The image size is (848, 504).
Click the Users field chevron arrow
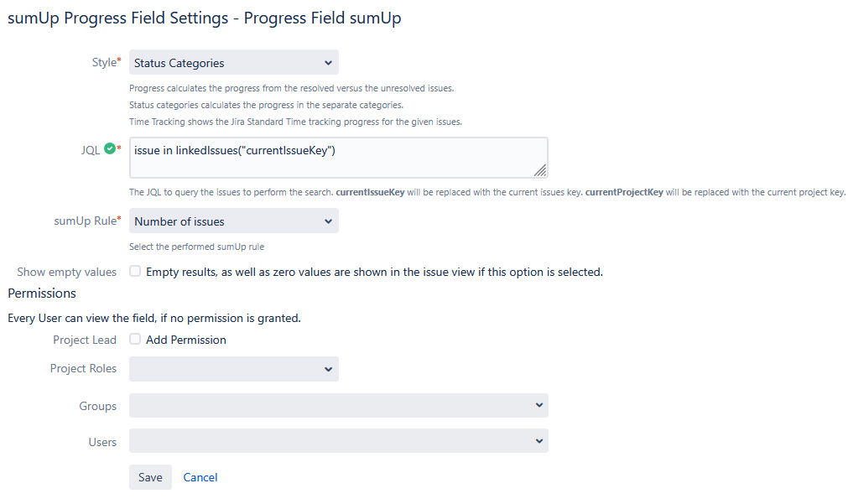[x=538, y=440]
